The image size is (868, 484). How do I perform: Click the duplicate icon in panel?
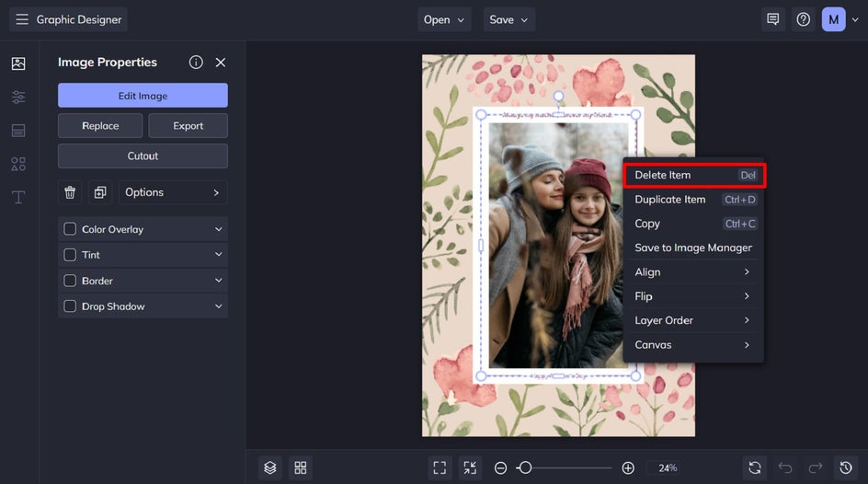100,192
